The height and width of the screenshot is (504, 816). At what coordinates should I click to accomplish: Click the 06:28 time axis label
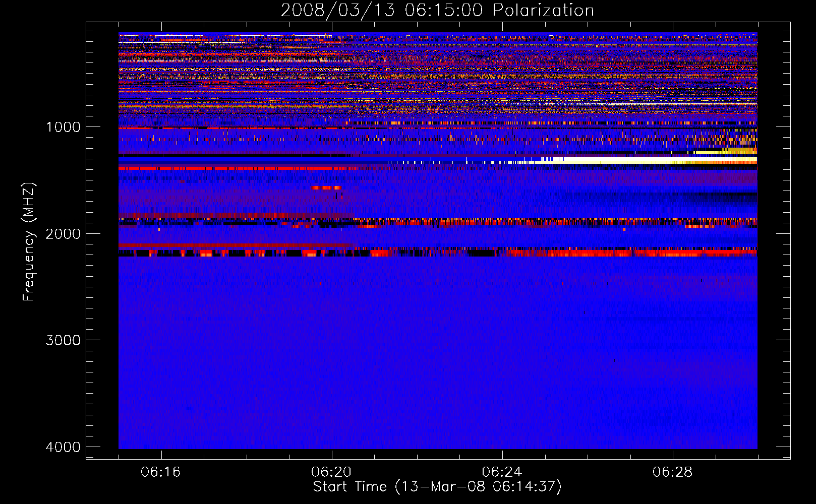(672, 472)
